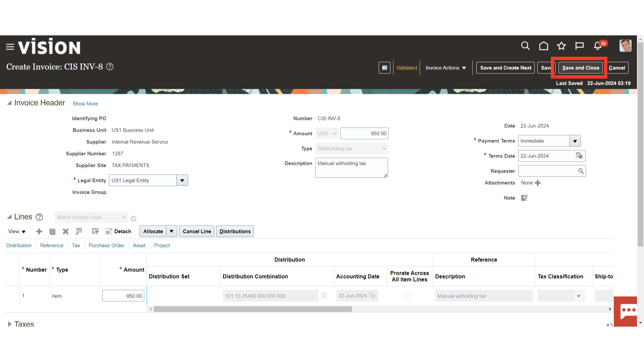Switch to Purchase Order tab
Image resolution: width=644 pixels, height=362 pixels.
[x=106, y=245]
